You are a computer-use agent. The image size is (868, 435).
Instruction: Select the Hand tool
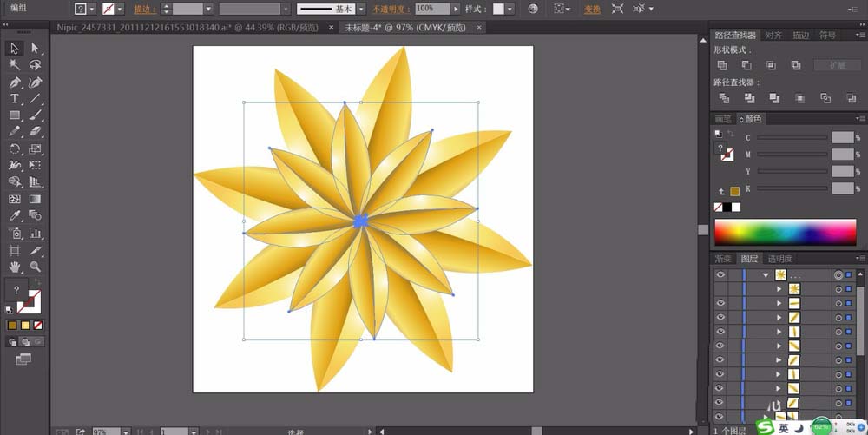(x=15, y=267)
